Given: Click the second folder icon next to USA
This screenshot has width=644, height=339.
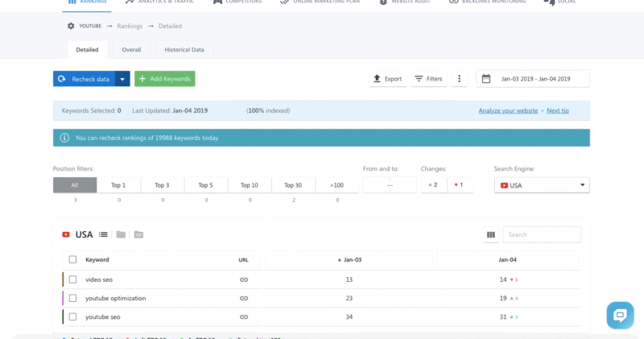Looking at the screenshot, I should point(138,235).
